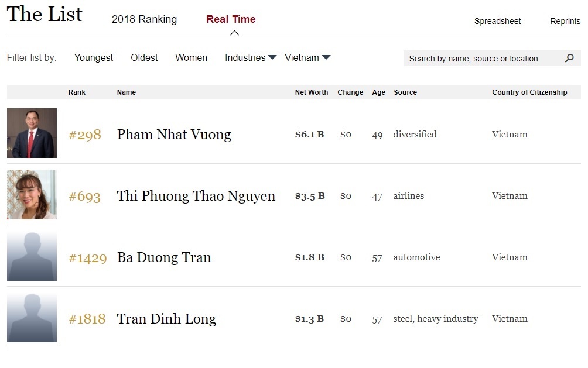Expand the Industries dropdown arrow
The height and width of the screenshot is (368, 588).
click(272, 57)
